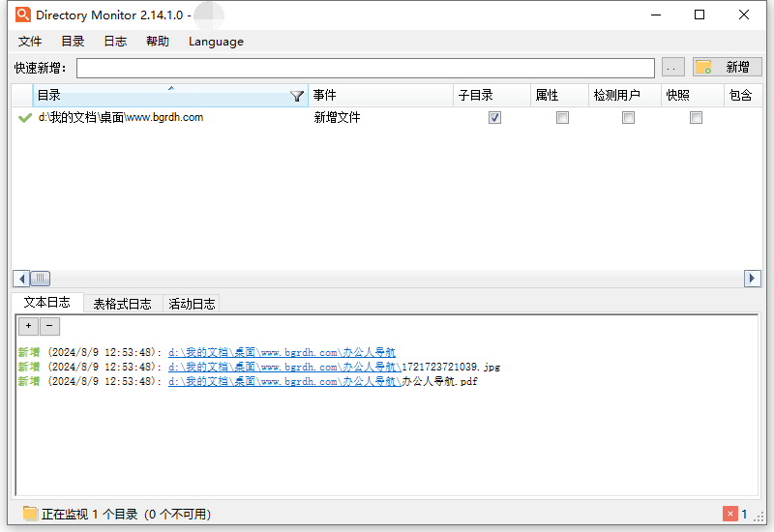
Task: Click the red X error icon in status bar
Action: point(730,514)
